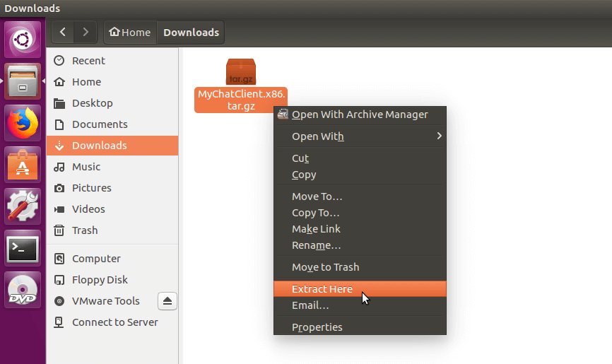Eject VMware Tools using eject icon
The height and width of the screenshot is (364, 612).
coord(167,301)
